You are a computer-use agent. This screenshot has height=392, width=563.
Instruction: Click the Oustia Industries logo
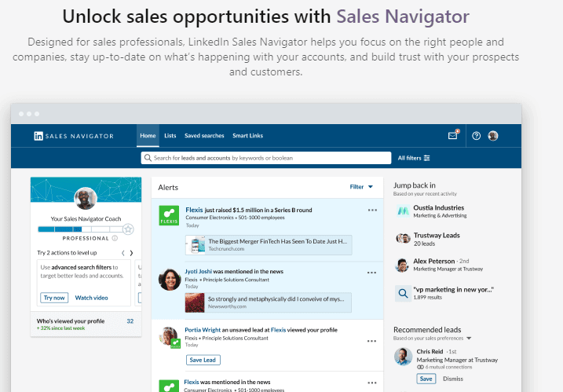point(403,211)
